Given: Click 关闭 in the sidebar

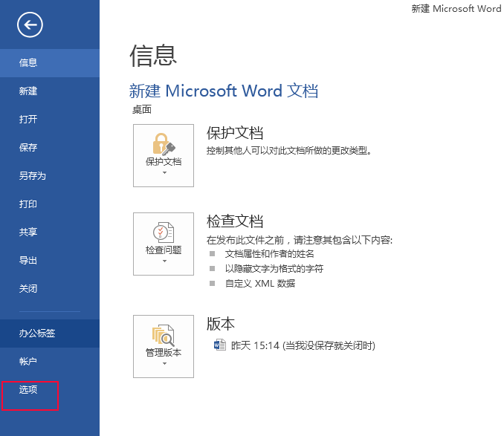Looking at the screenshot, I should pos(50,289).
